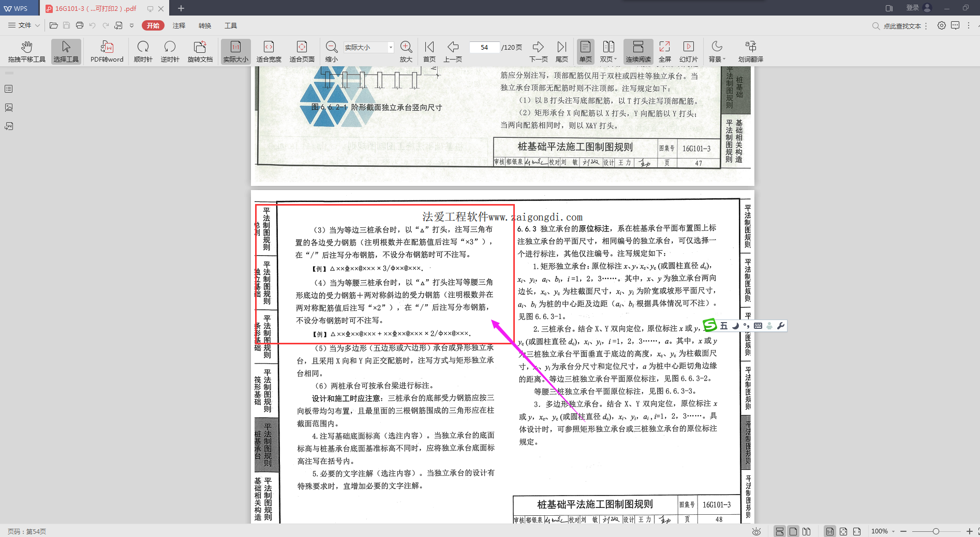The image size is (980, 537).
Task: Open search options dots beside find box
Action: [926, 26]
